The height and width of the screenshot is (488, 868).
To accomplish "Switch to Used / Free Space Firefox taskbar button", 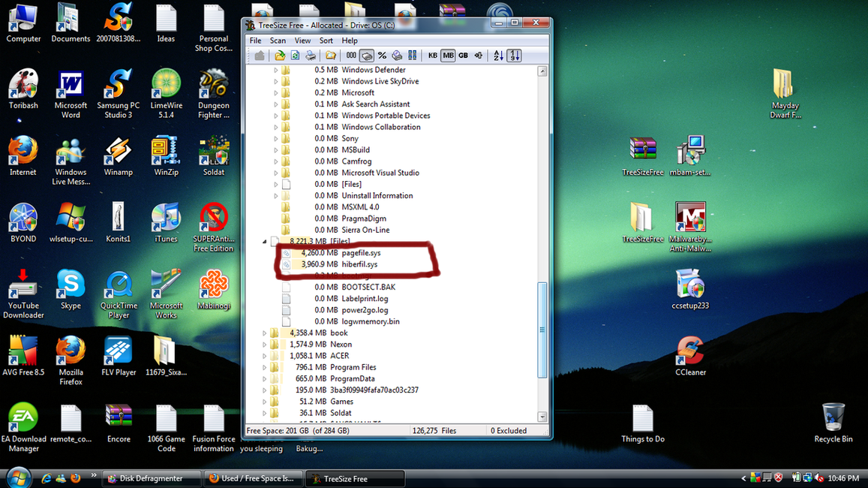I will coord(252,478).
